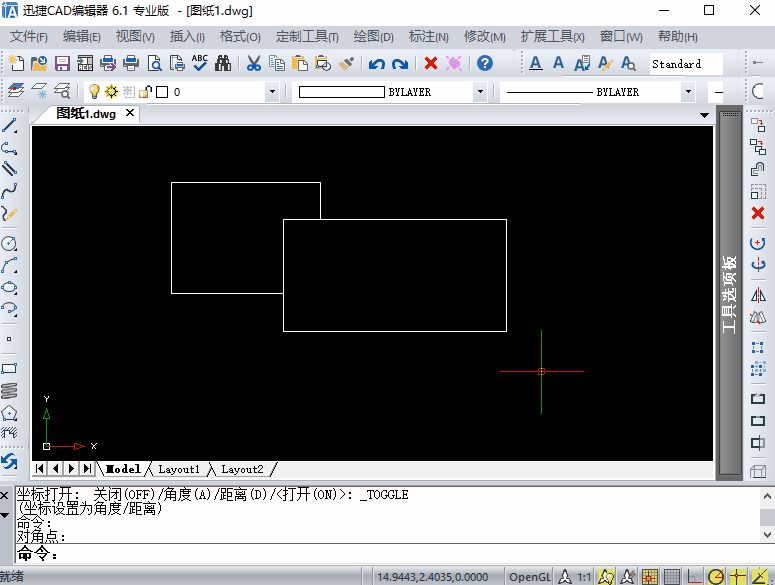Expand the layer 0 dropdown

(272, 92)
